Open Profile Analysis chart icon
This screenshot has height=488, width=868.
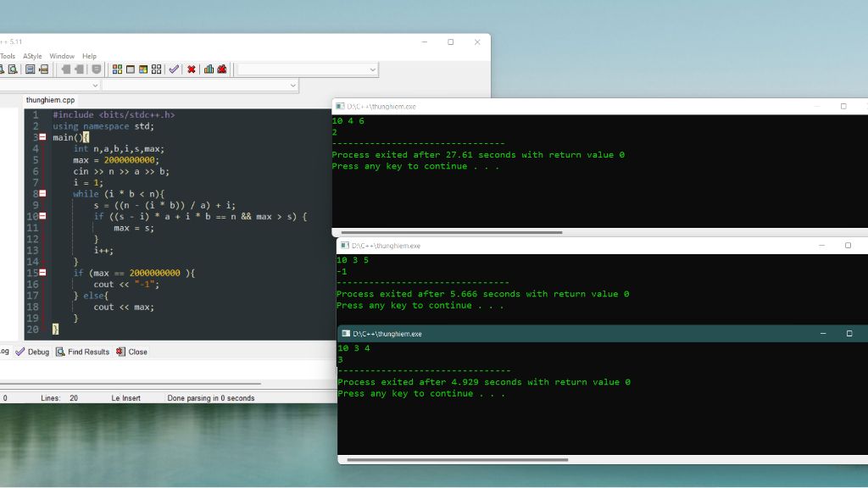pyautogui.click(x=209, y=69)
